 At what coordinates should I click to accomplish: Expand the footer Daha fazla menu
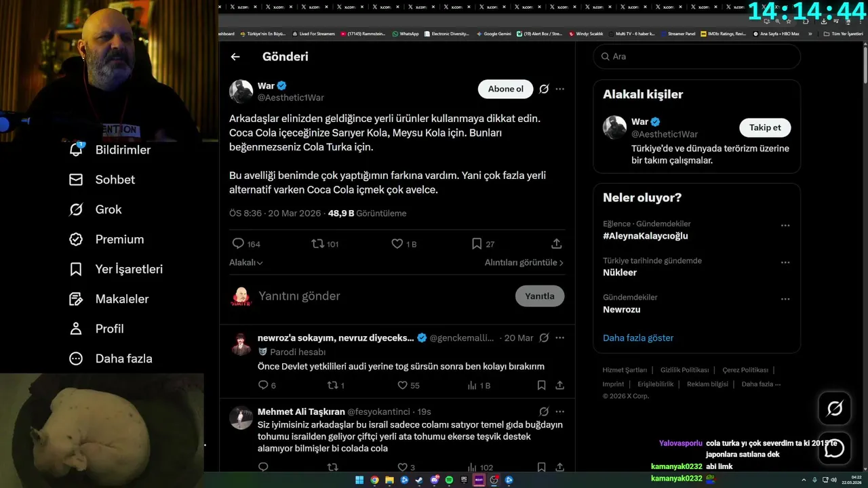tap(761, 384)
